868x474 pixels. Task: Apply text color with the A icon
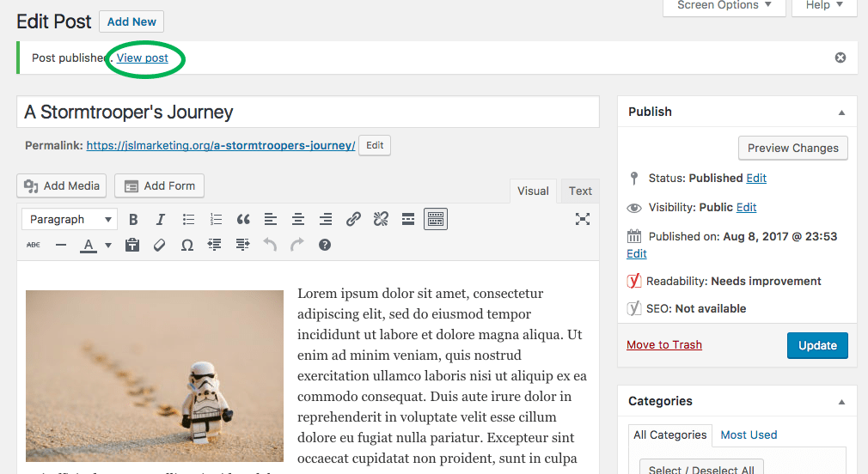click(x=88, y=245)
